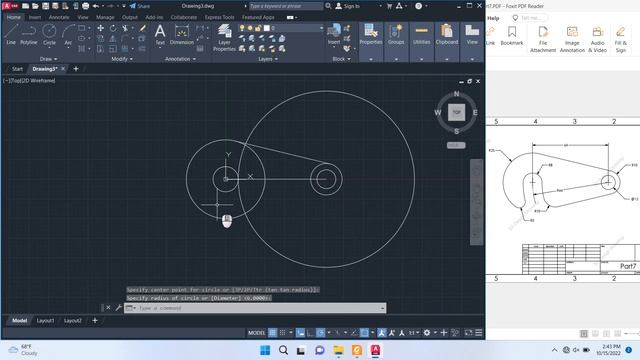
Task: Toggle ortho mode in status bar
Action: 311,333
